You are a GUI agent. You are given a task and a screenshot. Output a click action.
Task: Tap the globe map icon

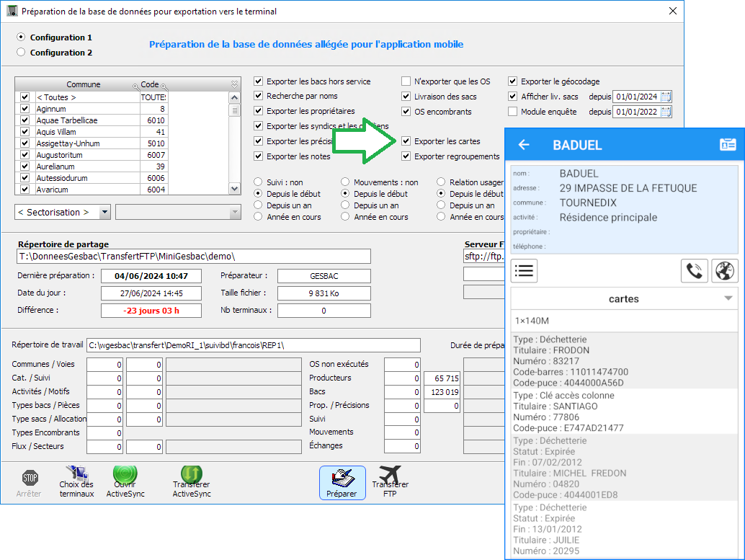click(x=724, y=271)
